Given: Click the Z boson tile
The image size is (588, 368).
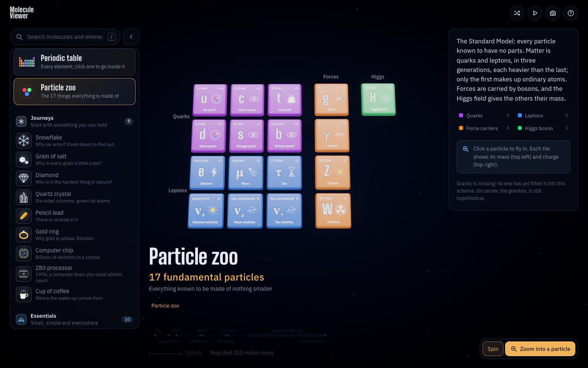Looking at the screenshot, I should click(x=332, y=173).
